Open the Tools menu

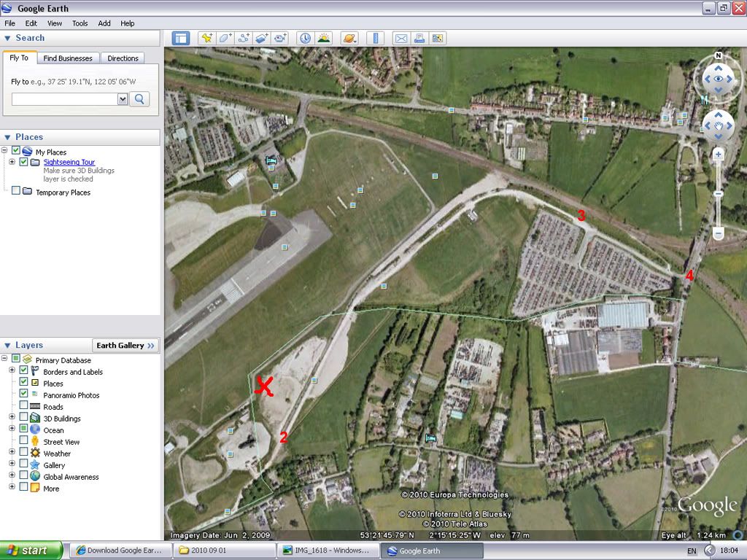(x=80, y=23)
